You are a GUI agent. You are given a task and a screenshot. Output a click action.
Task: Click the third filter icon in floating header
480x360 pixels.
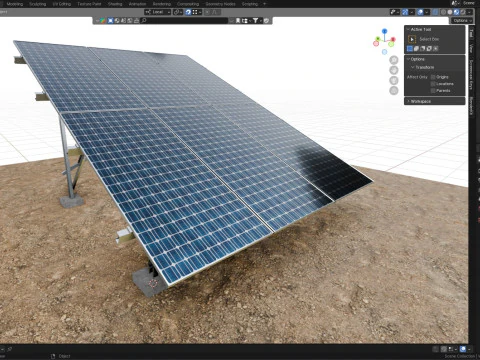pos(123,21)
